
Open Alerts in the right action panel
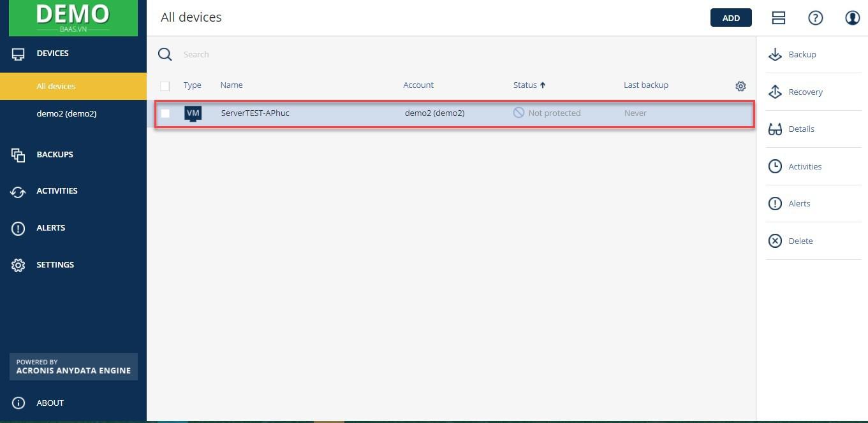pyautogui.click(x=775, y=204)
